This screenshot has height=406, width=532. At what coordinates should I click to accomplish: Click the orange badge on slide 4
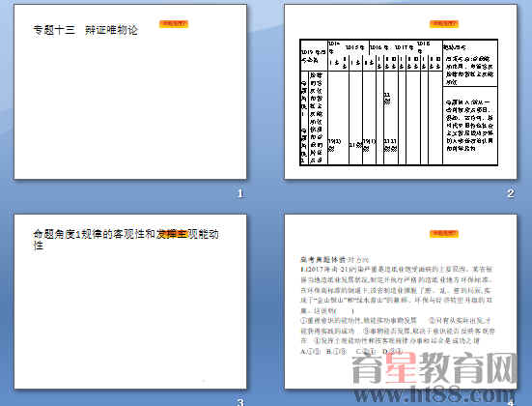pos(444,233)
